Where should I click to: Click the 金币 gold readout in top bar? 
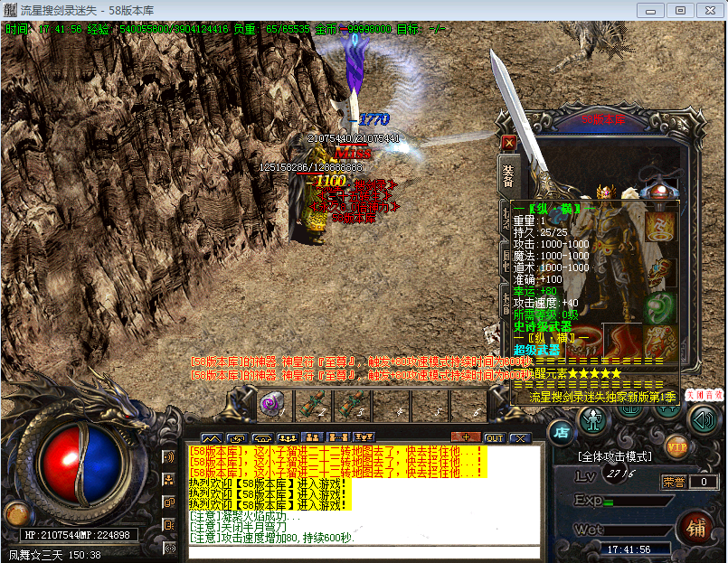coord(354,29)
